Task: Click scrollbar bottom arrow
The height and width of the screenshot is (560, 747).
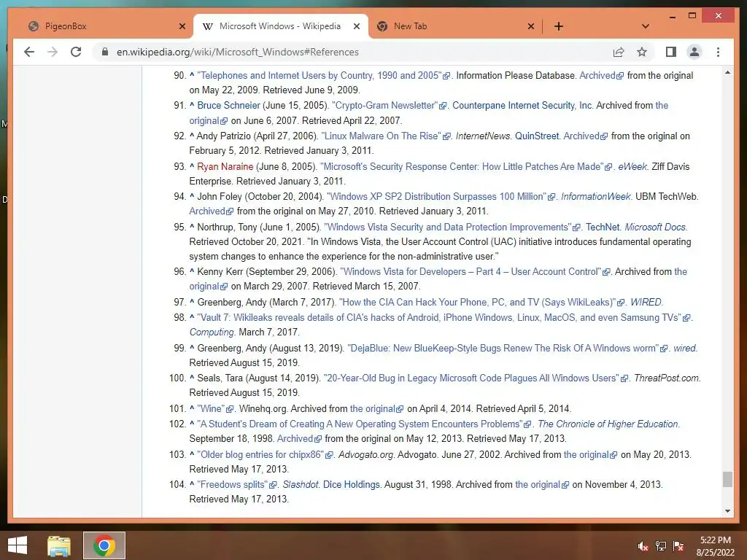Action: point(727,511)
